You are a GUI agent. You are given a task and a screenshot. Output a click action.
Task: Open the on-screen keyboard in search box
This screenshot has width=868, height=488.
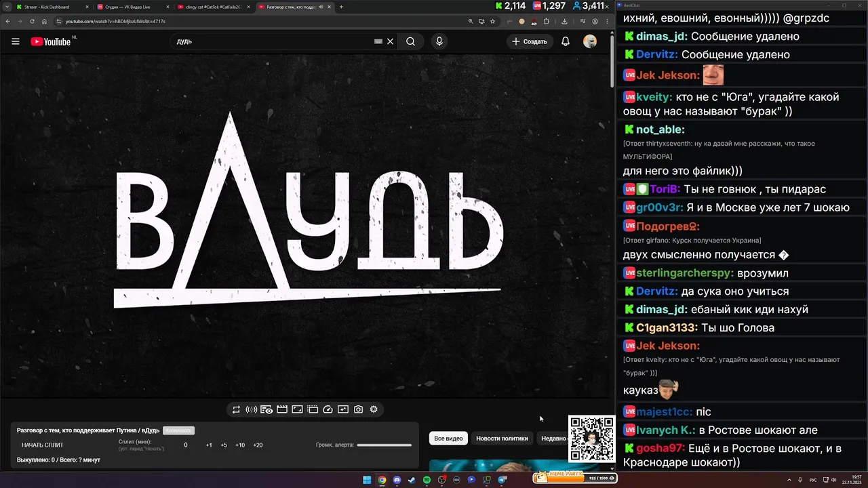[x=378, y=41]
